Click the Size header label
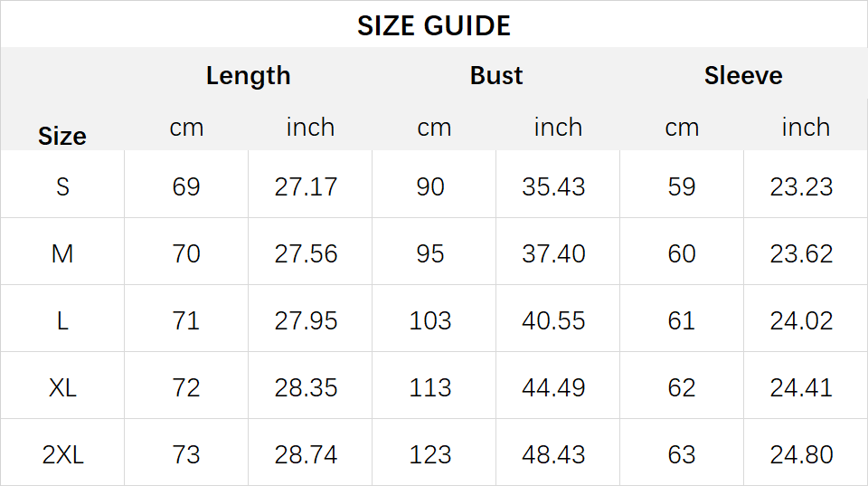This screenshot has height=486, width=868. point(62,137)
